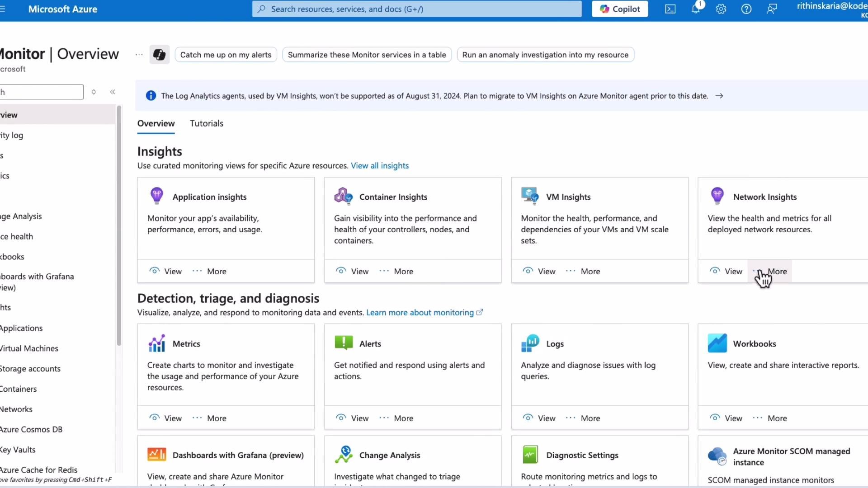Open portal settings gear

(x=721, y=9)
